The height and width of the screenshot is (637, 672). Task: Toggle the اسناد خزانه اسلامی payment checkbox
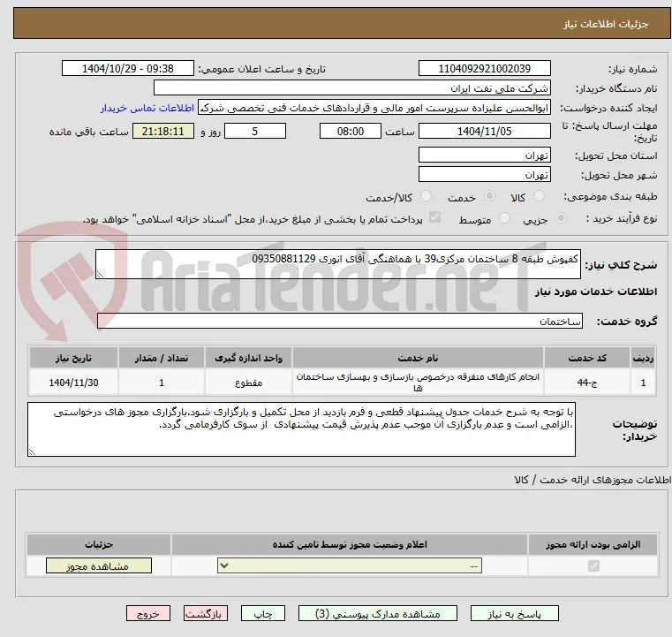[434, 217]
